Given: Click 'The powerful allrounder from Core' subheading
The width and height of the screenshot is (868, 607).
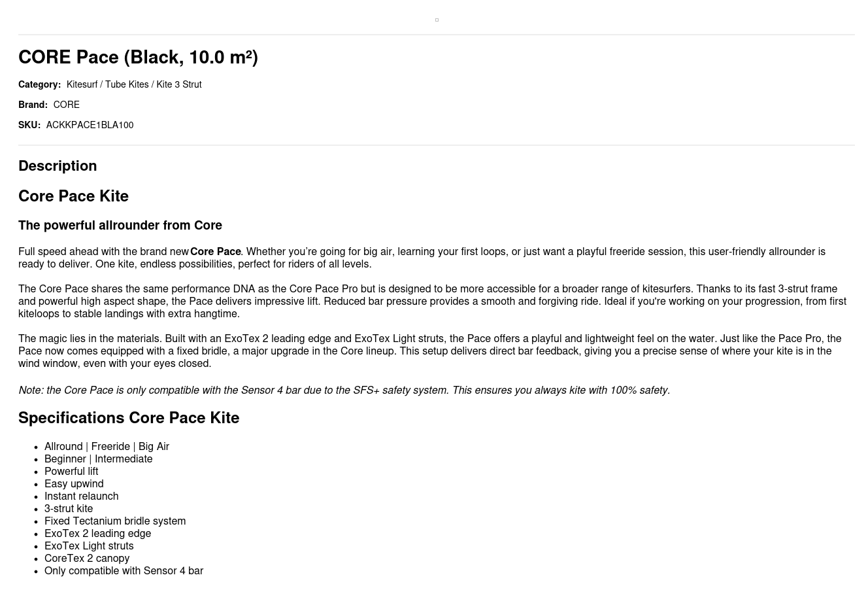Looking at the screenshot, I should tap(120, 226).
